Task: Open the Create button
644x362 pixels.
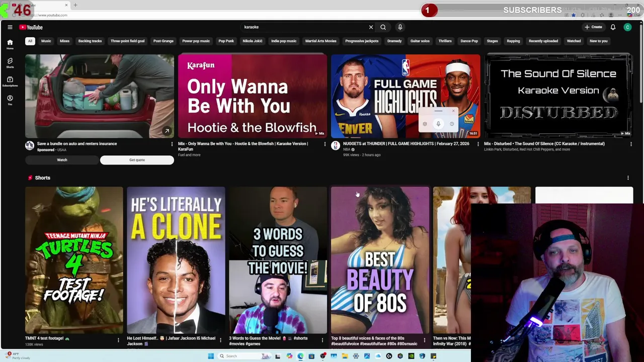Action: point(593,27)
